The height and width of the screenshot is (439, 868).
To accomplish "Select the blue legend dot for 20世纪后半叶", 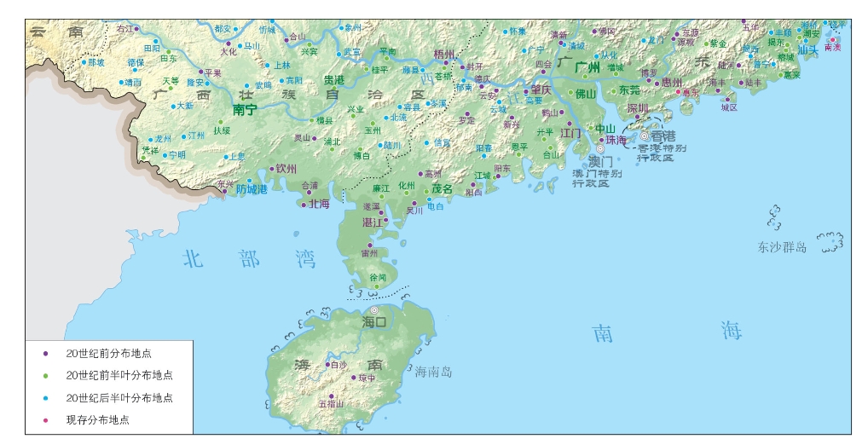I will click(46, 398).
